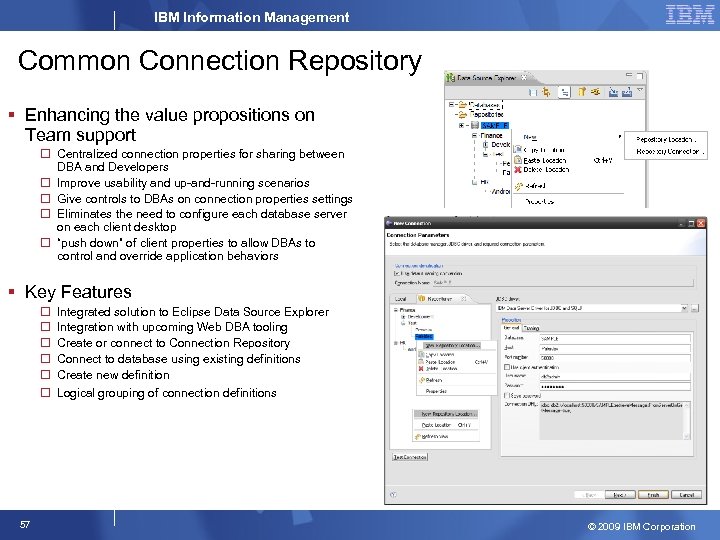Choose Properties in Explorer context menu
Image resolution: width=720 pixels, height=540 pixels.
pyautogui.click(x=540, y=202)
